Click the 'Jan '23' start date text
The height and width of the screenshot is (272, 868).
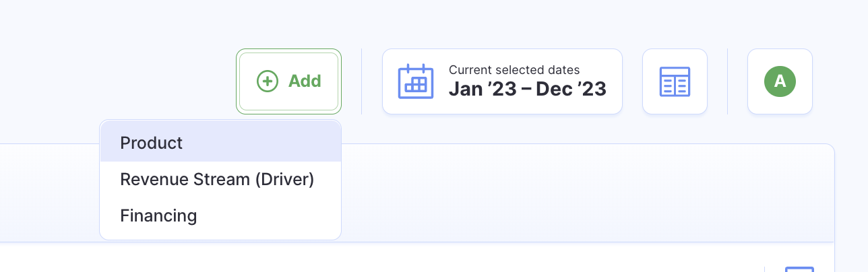(x=482, y=89)
